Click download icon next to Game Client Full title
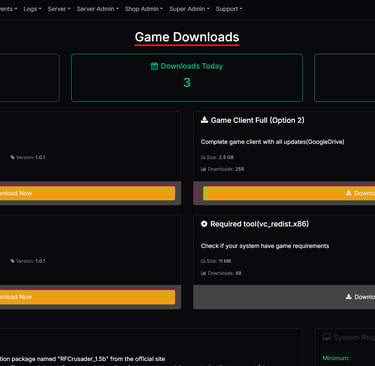 204,120
